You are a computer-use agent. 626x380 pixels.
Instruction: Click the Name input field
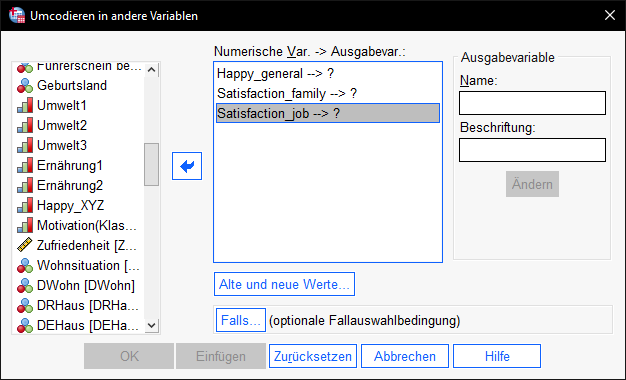(x=532, y=103)
